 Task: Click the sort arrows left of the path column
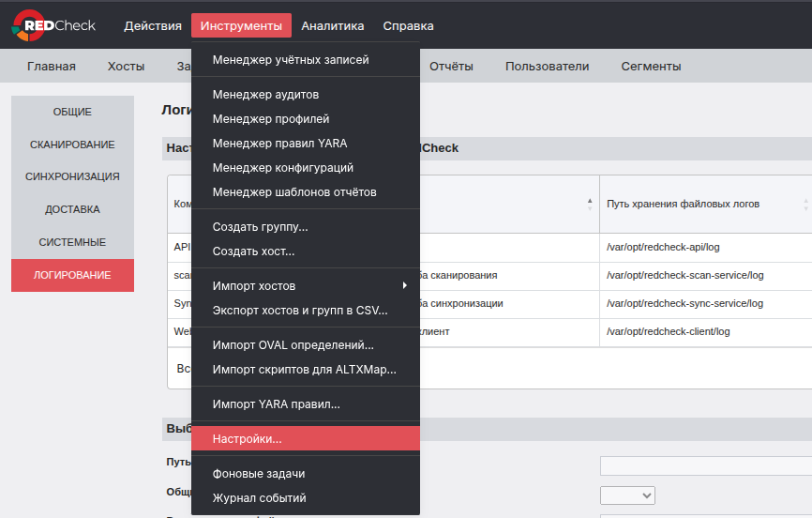point(590,205)
